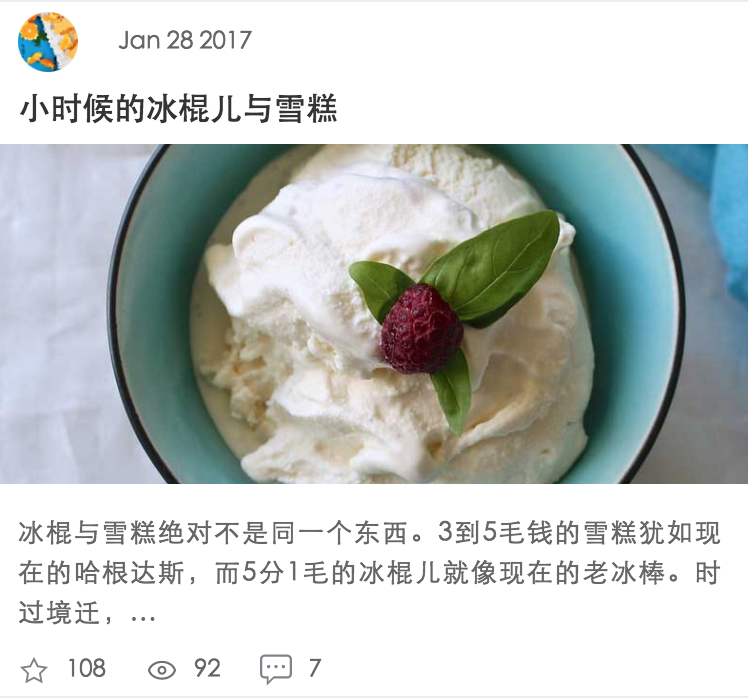Click the post date Jan 28 2017
Image resolution: width=748 pixels, height=698 pixels.
point(185,40)
